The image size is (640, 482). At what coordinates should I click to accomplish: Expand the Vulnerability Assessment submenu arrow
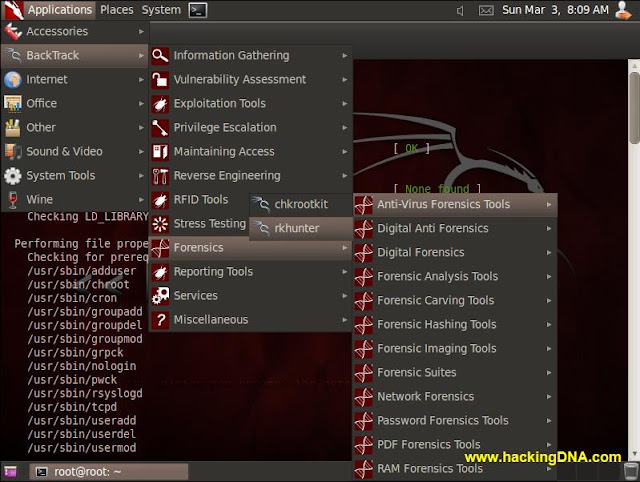coord(345,80)
